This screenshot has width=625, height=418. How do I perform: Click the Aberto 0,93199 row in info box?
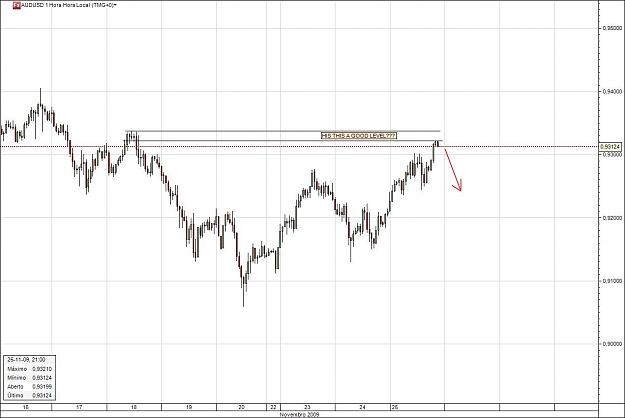pos(29,387)
